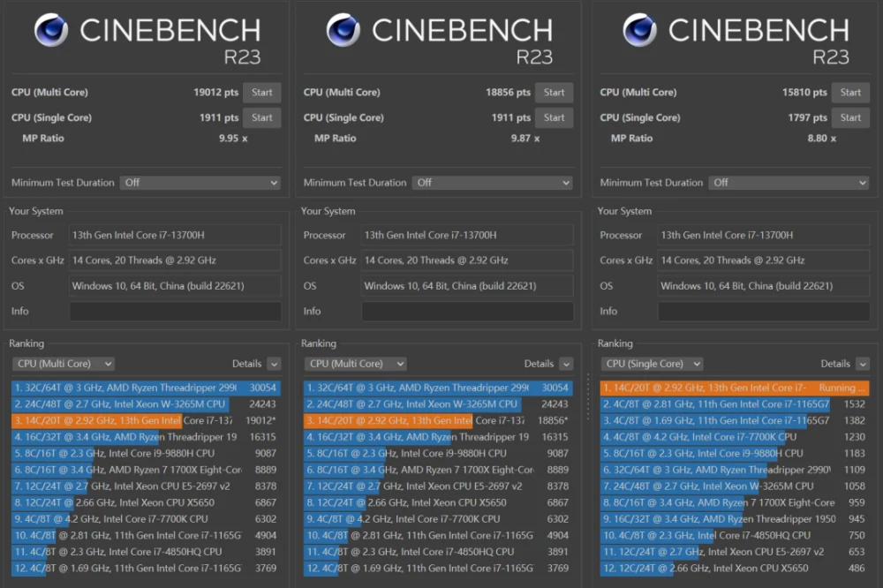Select the orange ranking row marked 'Running ...'

coord(735,388)
